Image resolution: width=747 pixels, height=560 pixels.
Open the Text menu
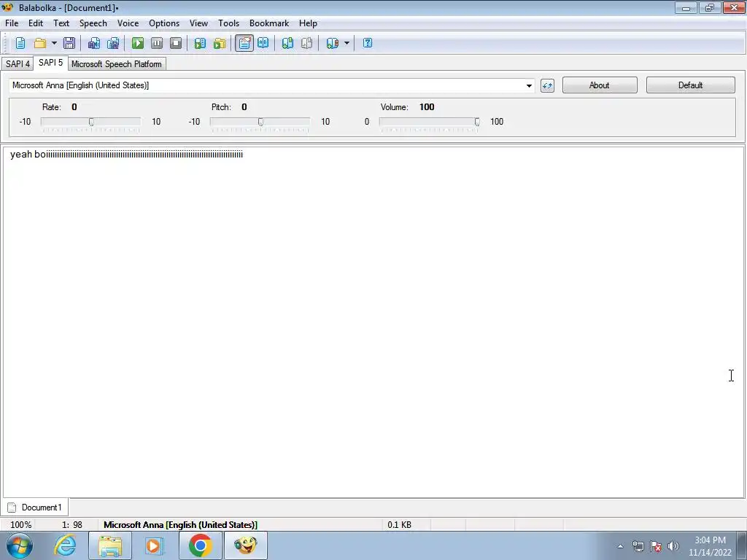pos(61,23)
